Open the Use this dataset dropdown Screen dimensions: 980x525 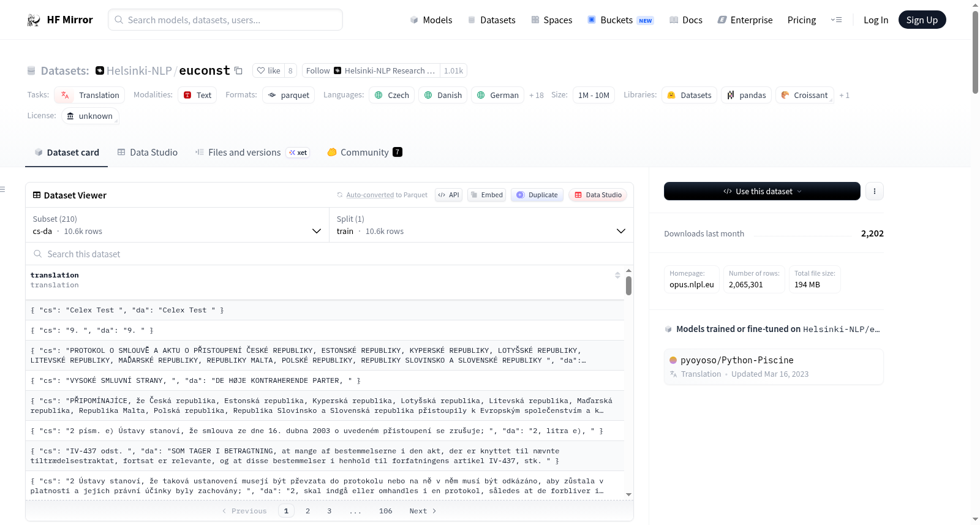(x=762, y=191)
